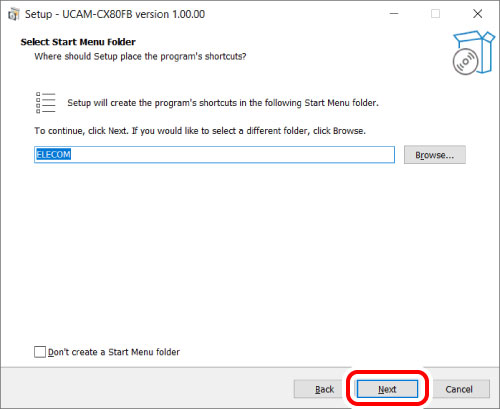Click the "Don't create a Start Menu folder" label
This screenshot has width=500, height=409.
(x=114, y=352)
